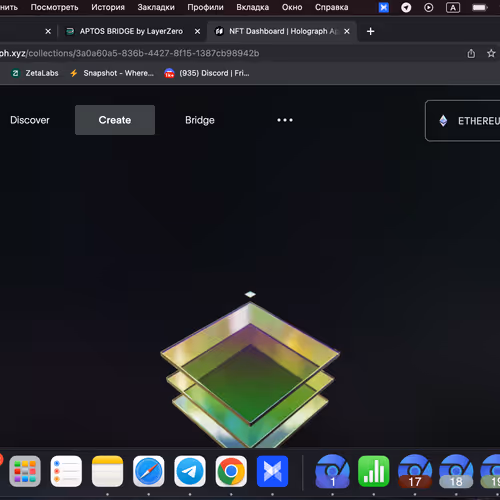Viewport: 500px width, 500px height.
Task: Open a new browser tab
Action: [370, 31]
